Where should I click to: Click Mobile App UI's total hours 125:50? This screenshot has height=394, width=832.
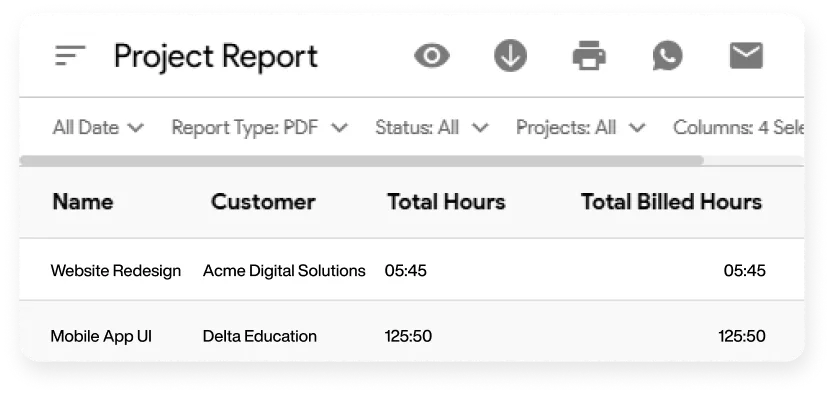pos(408,336)
